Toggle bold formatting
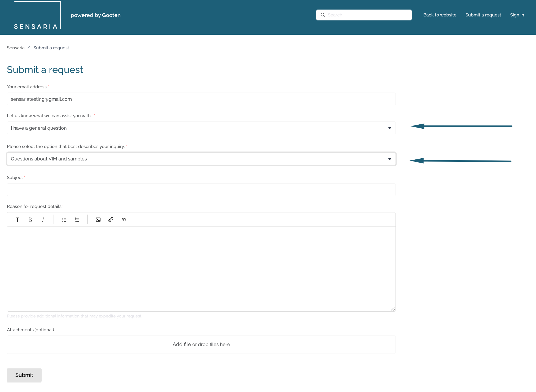The height and width of the screenshot is (392, 536). click(30, 220)
